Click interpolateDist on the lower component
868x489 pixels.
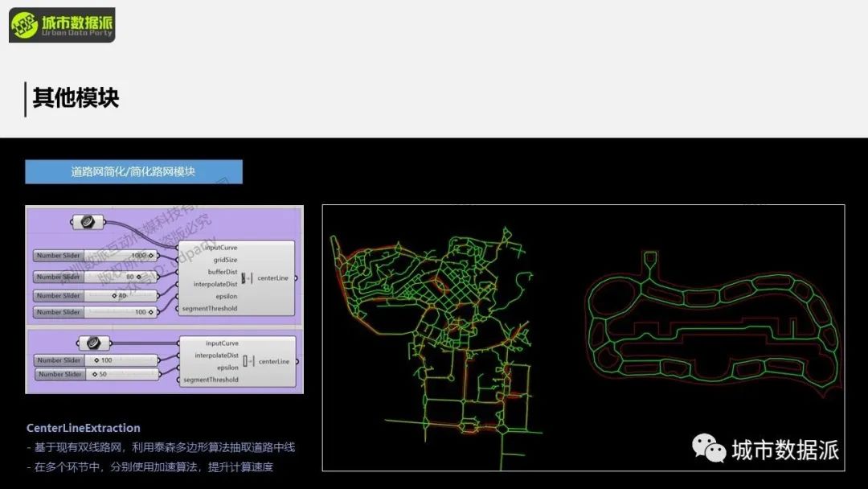coord(216,355)
